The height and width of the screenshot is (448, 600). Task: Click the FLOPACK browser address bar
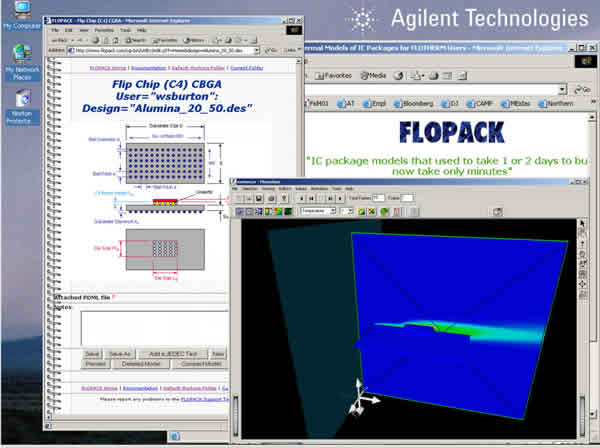pyautogui.click(x=163, y=51)
